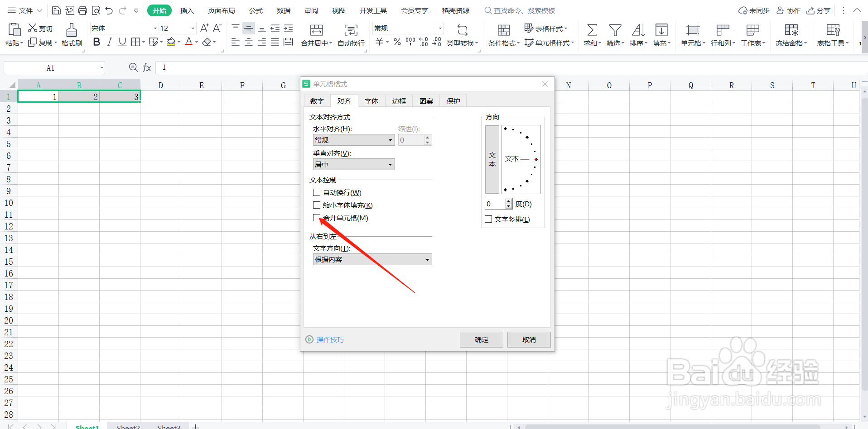
Task: Click the Cut scissors icon
Action: [33, 28]
